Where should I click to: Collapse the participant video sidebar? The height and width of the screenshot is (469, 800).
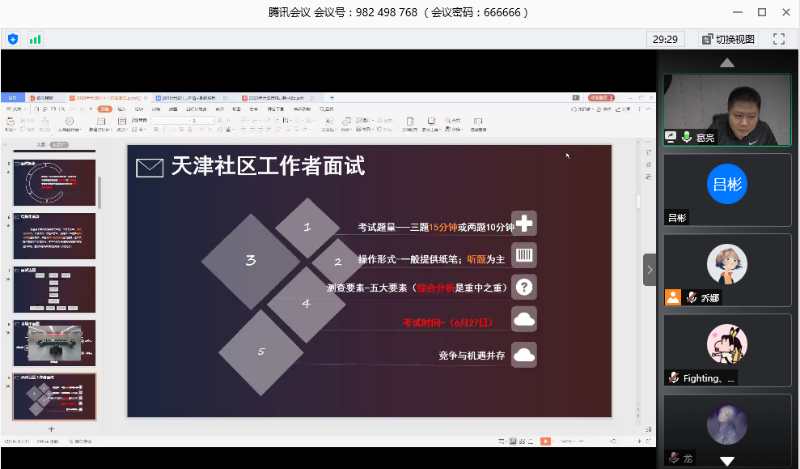[649, 270]
